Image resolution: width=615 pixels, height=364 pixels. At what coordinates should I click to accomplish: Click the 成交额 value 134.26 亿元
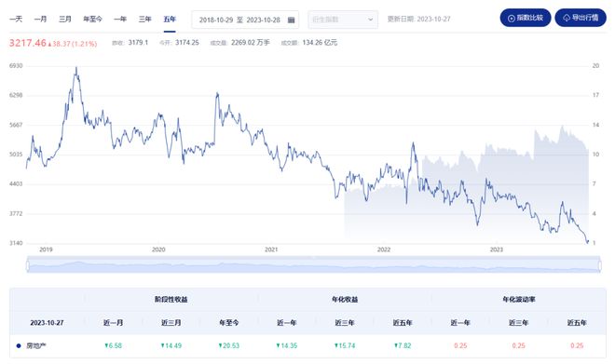(x=320, y=42)
